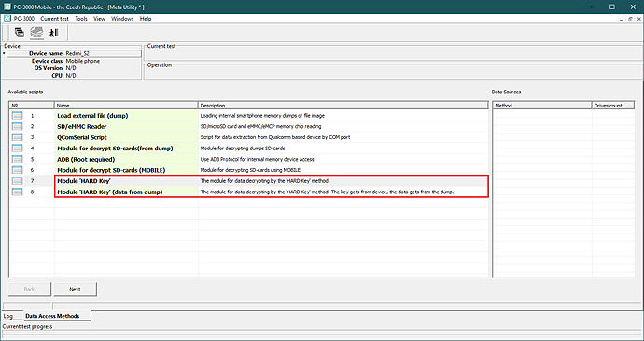Viewport: 644px width, 341px height.
Task: Click the № column header
Action: click(32, 106)
